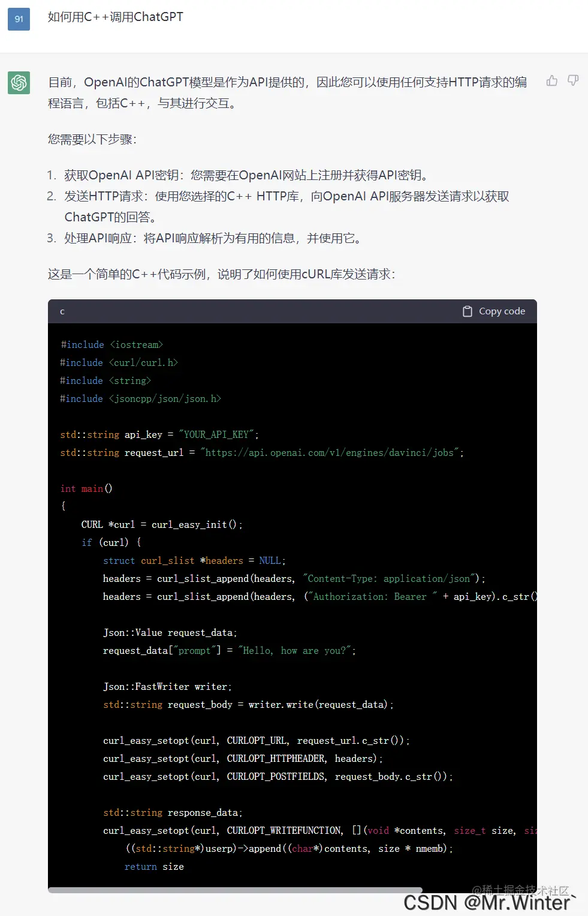Image resolution: width=588 pixels, height=916 pixels.
Task: Click the line '#include <curl/curl.h>'
Action: click(x=119, y=362)
